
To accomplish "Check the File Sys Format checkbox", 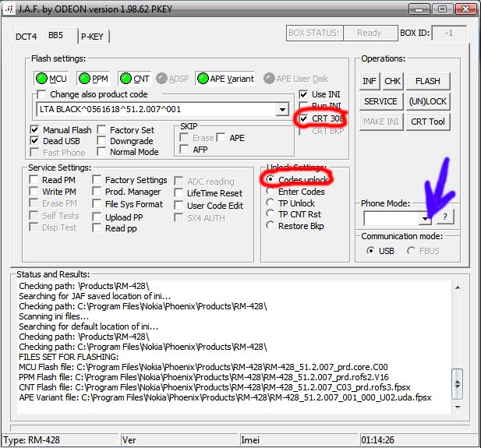I will pos(97,204).
